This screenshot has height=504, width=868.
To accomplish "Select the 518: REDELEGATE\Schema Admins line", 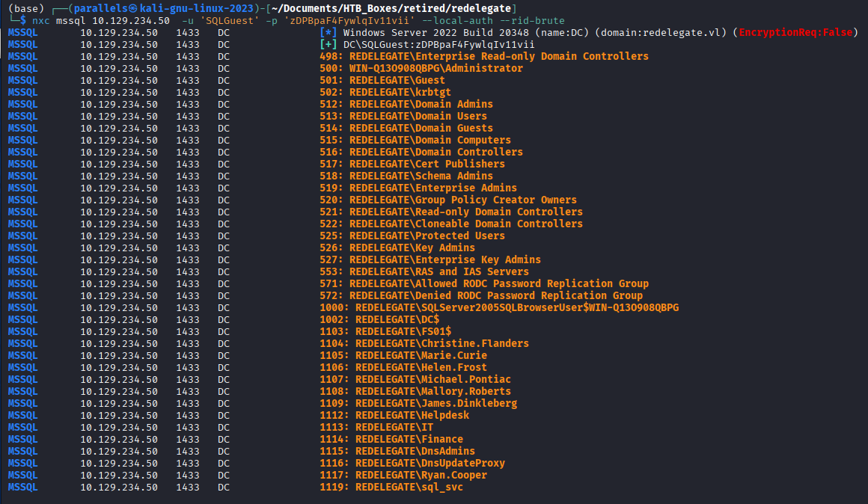I will pos(406,176).
